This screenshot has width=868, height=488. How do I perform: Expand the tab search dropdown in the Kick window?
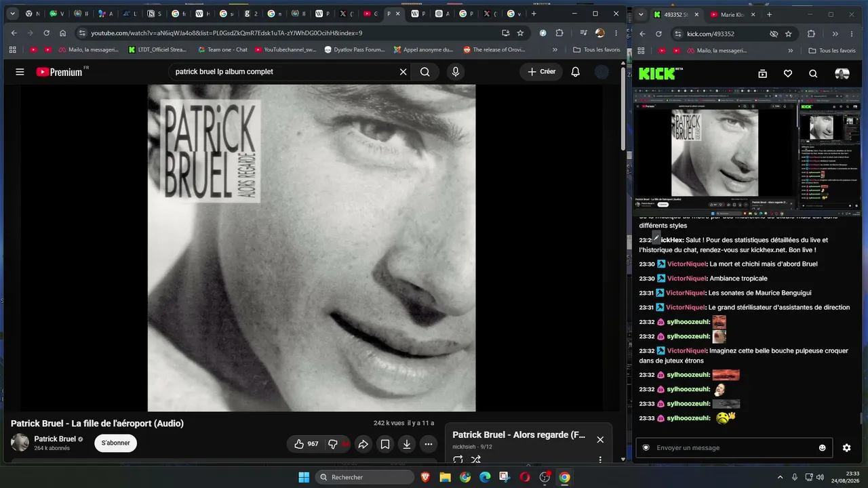641,14
